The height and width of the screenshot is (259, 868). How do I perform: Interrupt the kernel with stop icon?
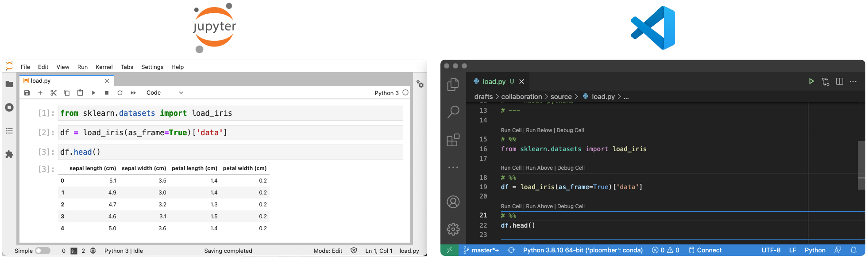tap(107, 93)
